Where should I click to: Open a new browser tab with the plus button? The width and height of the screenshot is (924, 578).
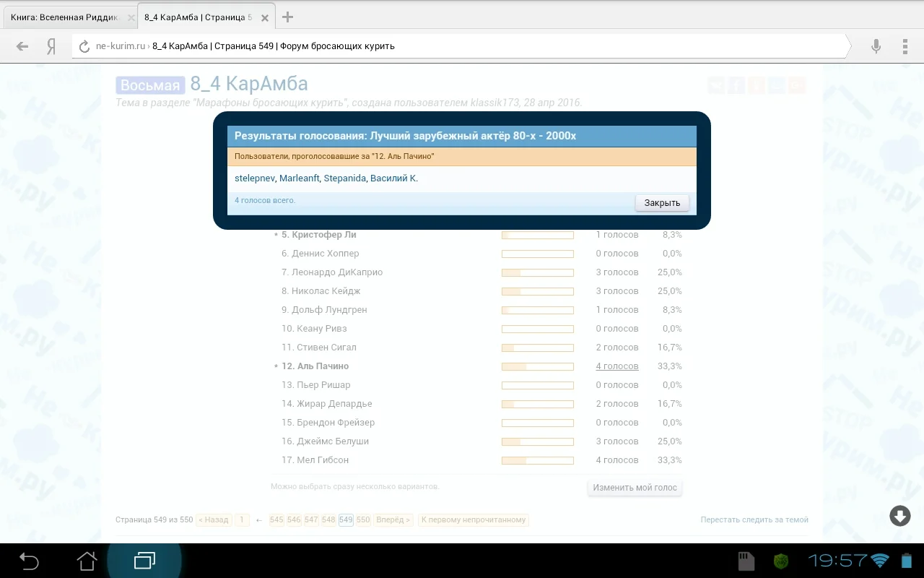(289, 15)
